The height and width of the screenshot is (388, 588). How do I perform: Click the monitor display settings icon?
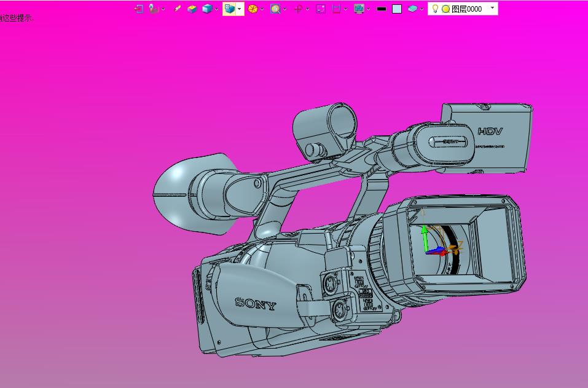coord(359,9)
